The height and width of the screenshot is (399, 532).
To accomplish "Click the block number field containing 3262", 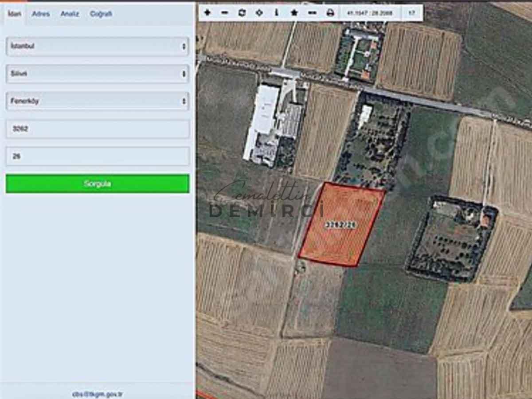I will (x=98, y=129).
